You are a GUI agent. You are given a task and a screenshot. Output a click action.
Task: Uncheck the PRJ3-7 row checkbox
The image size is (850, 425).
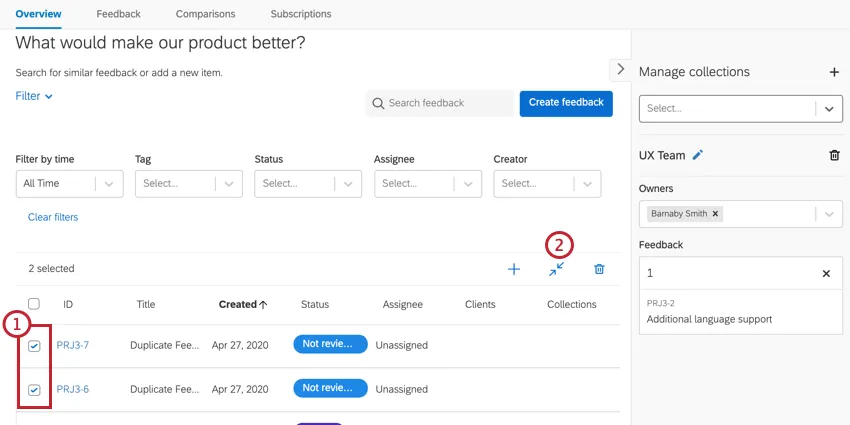(x=34, y=346)
